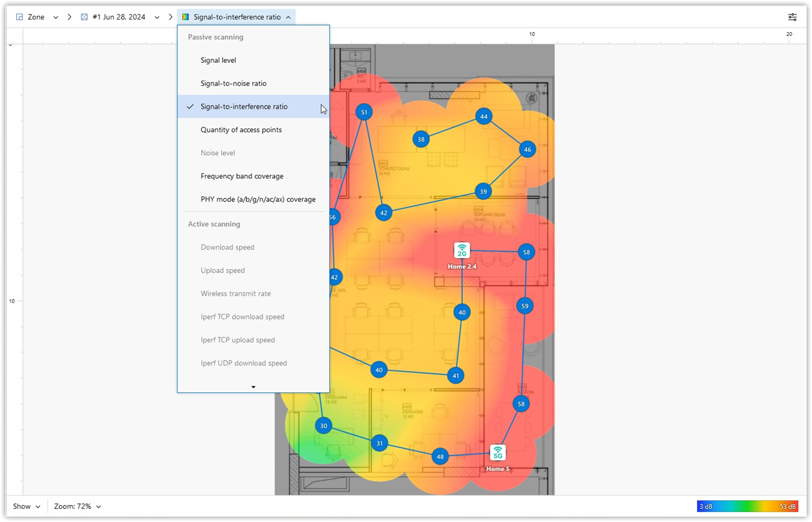Click measurement point 48 near Home 5

coord(440,457)
